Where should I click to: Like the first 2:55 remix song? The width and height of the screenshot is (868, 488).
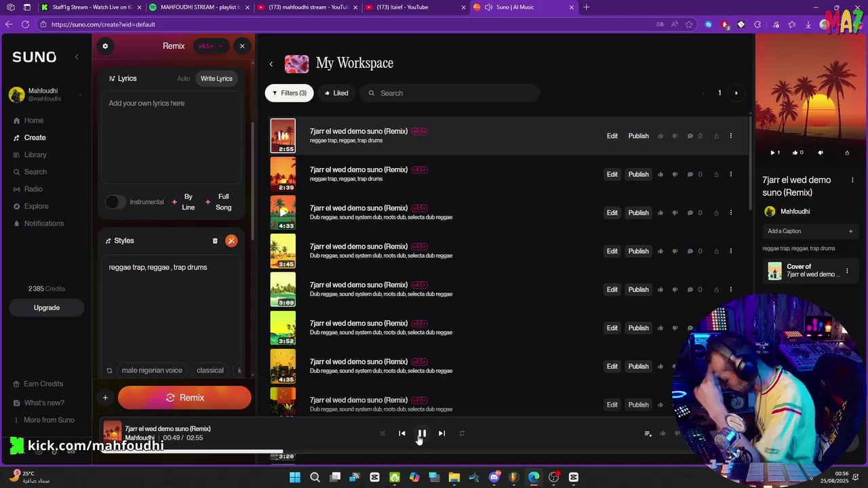[x=660, y=136]
